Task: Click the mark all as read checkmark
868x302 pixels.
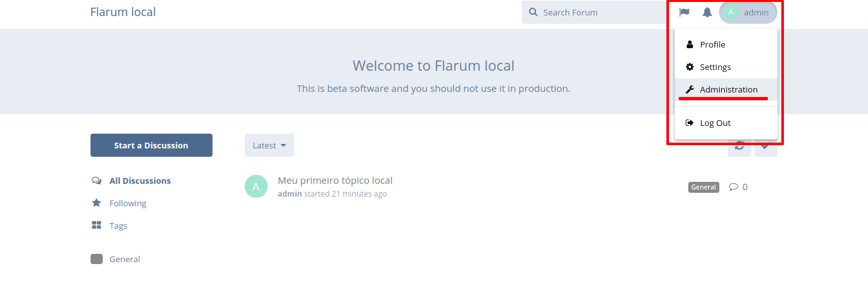Action: pos(766,146)
